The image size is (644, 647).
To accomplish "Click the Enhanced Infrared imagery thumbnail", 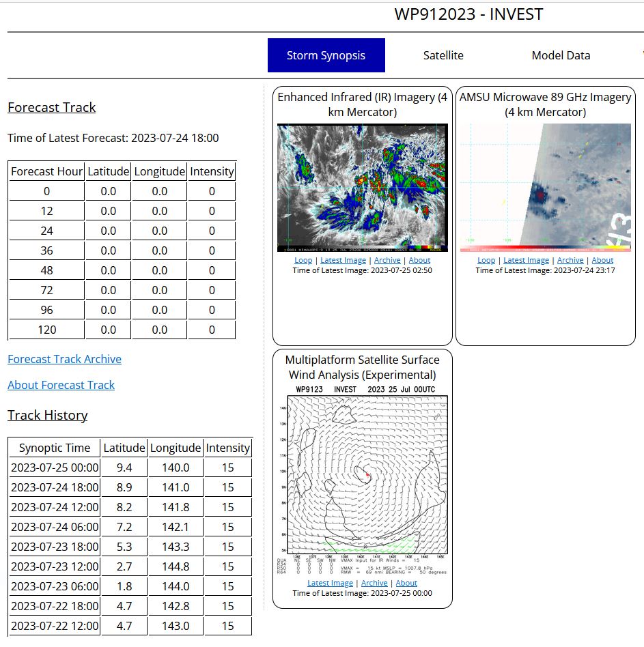I will (362, 184).
